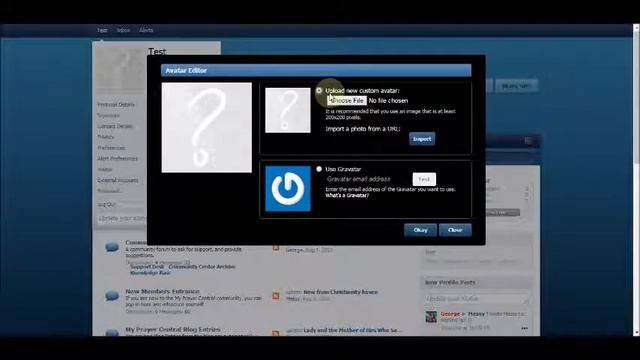Image resolution: width=640 pixels, height=360 pixels.
Task: Open the Lady and the Mother of Him thread
Action: (352, 330)
